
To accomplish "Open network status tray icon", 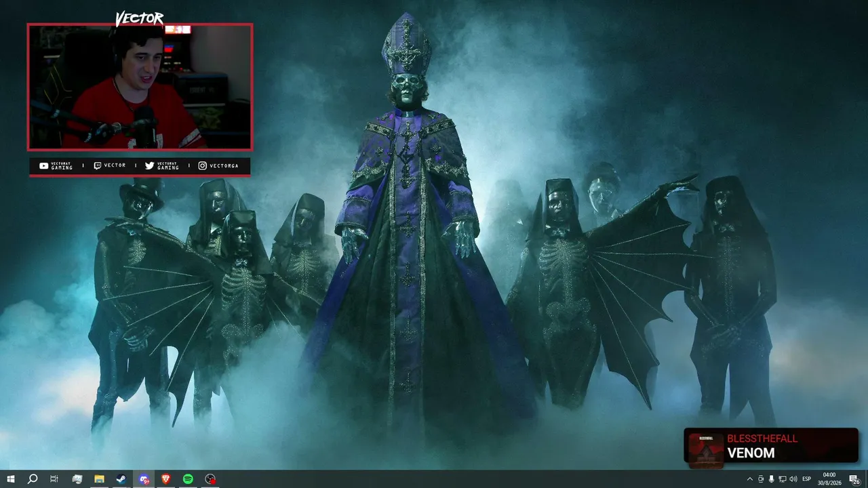I will point(782,479).
